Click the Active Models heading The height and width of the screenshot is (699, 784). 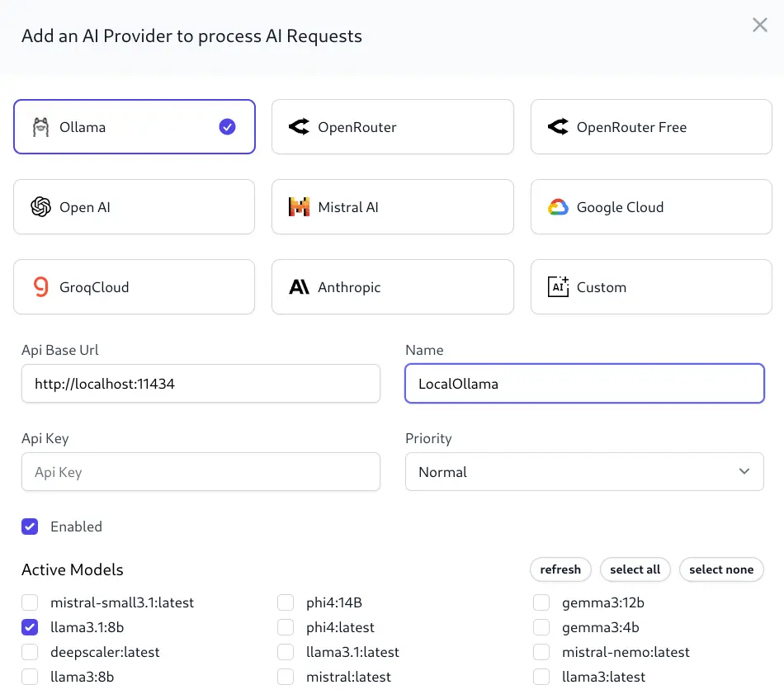coord(73,569)
